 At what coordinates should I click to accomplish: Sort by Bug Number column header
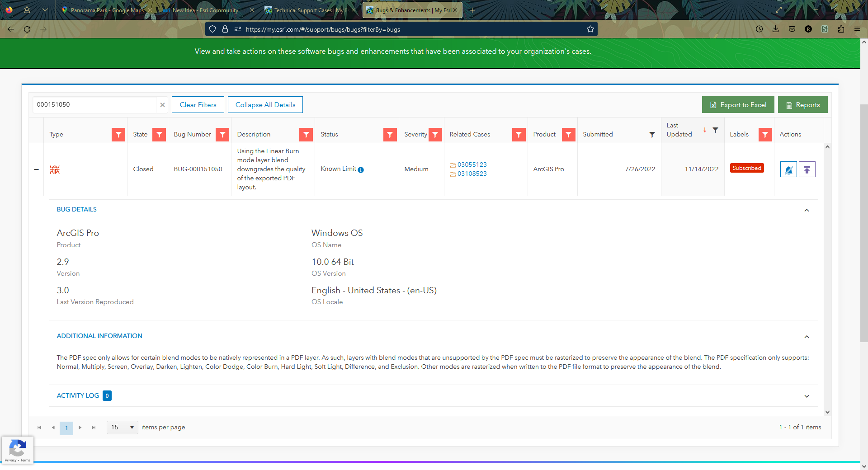coord(192,135)
